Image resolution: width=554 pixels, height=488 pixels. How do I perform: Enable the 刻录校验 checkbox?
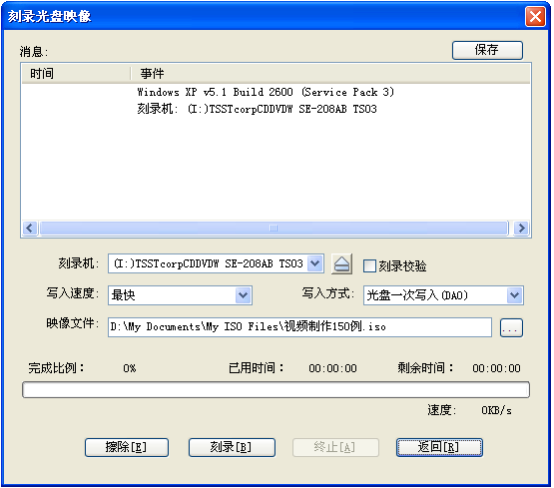(x=369, y=266)
